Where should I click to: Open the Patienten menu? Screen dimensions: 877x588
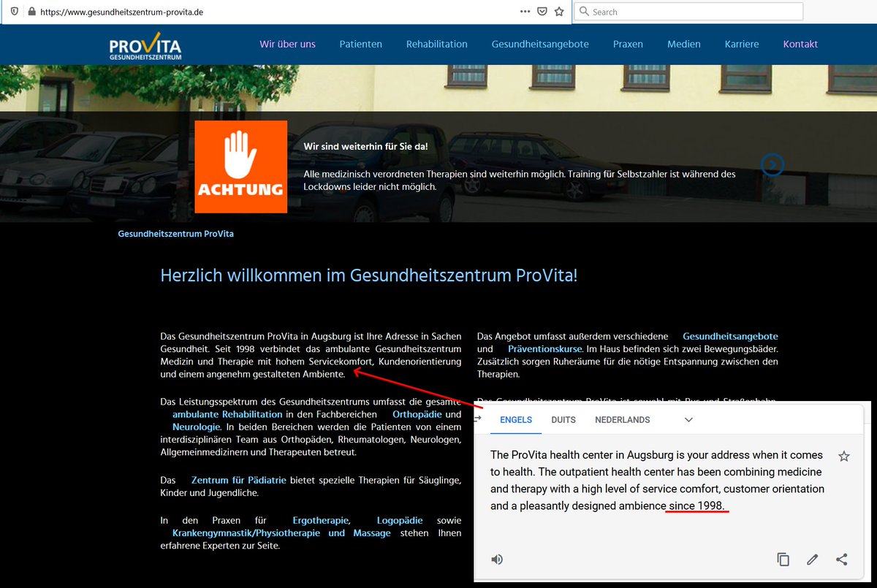tap(361, 44)
